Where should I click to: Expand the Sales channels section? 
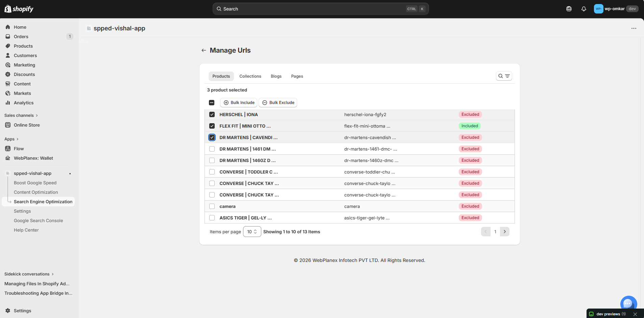[x=21, y=115]
